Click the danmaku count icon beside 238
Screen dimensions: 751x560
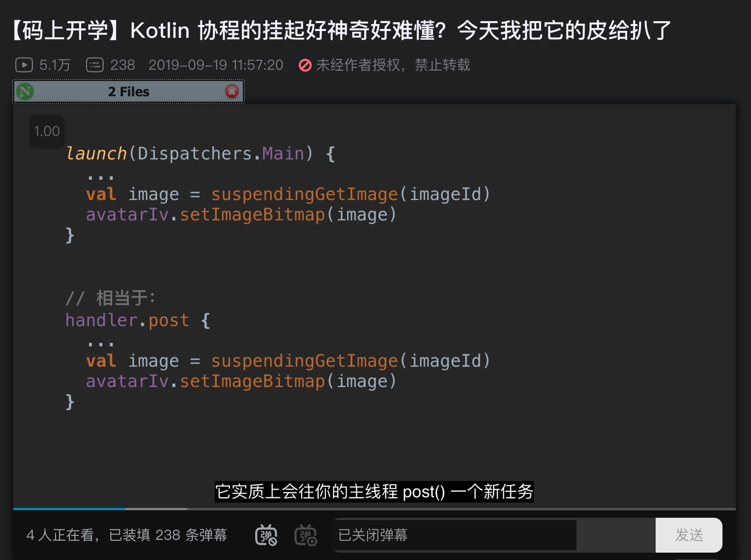click(x=95, y=64)
